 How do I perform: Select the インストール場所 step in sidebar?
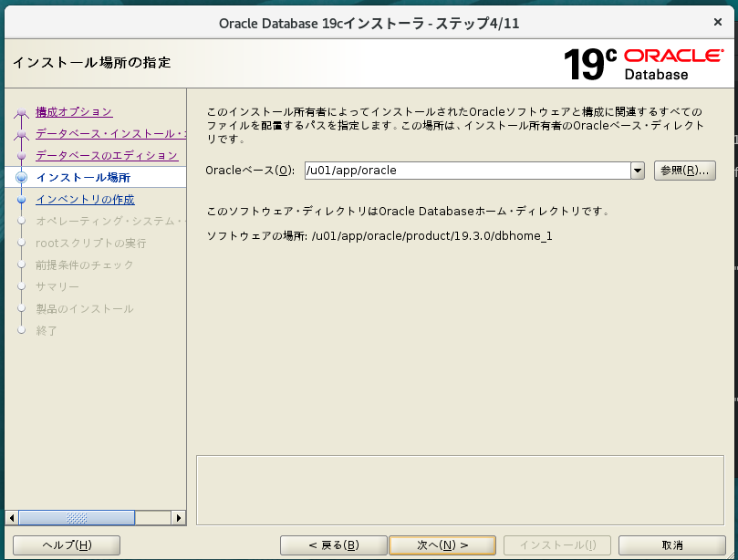click(83, 178)
